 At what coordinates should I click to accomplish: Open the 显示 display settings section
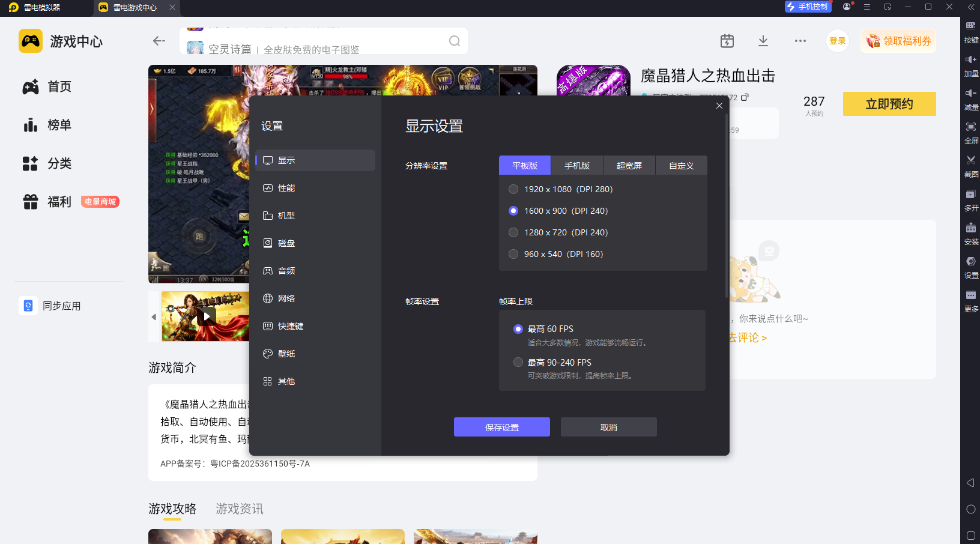click(315, 160)
